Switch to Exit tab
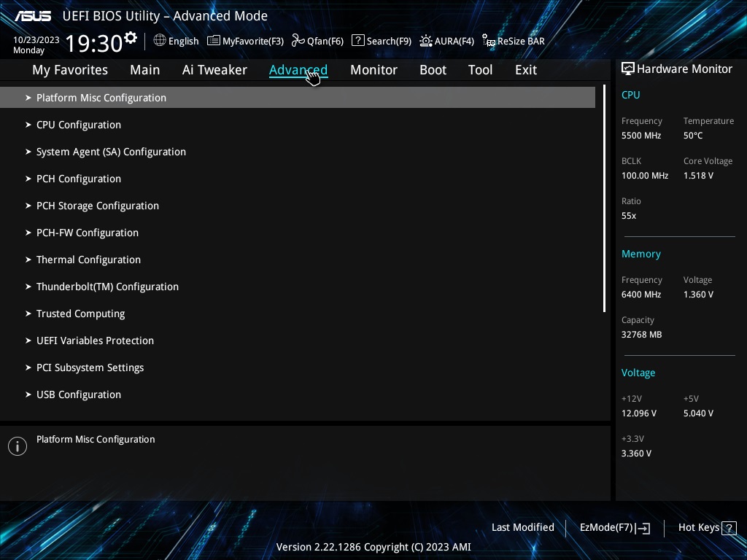 pos(526,70)
